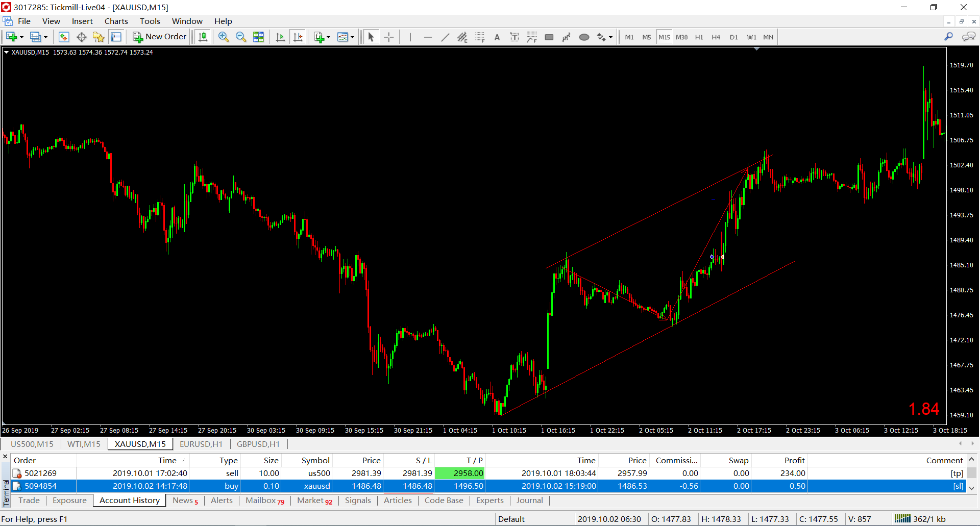The width and height of the screenshot is (980, 526).
Task: Open the File menu
Action: 24,21
